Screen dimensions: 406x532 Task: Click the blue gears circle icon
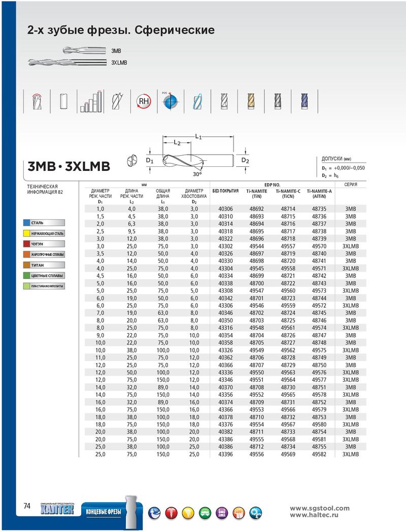[256, 513]
